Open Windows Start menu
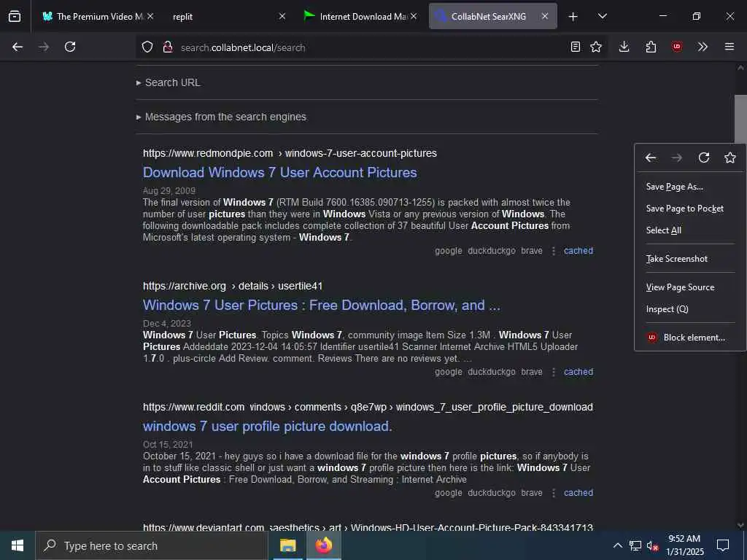Screen dimensions: 747x560 click(18, 545)
